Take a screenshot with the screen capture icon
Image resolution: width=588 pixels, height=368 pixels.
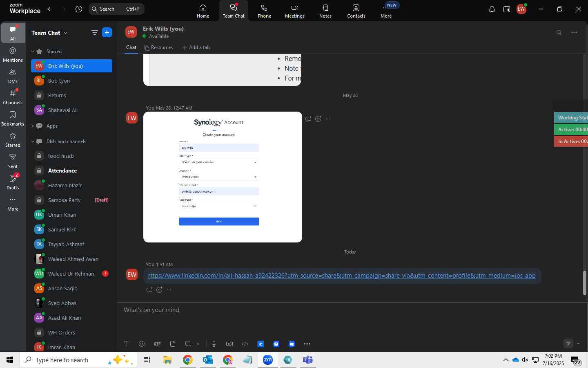[188, 344]
